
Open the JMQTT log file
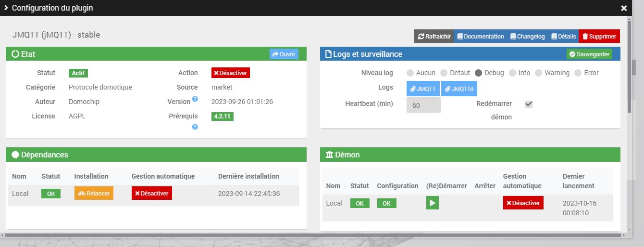coord(423,89)
